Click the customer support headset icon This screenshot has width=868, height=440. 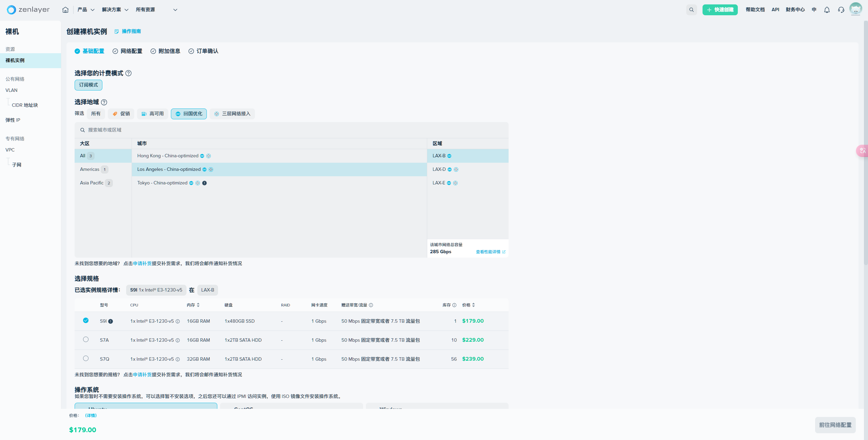(841, 10)
